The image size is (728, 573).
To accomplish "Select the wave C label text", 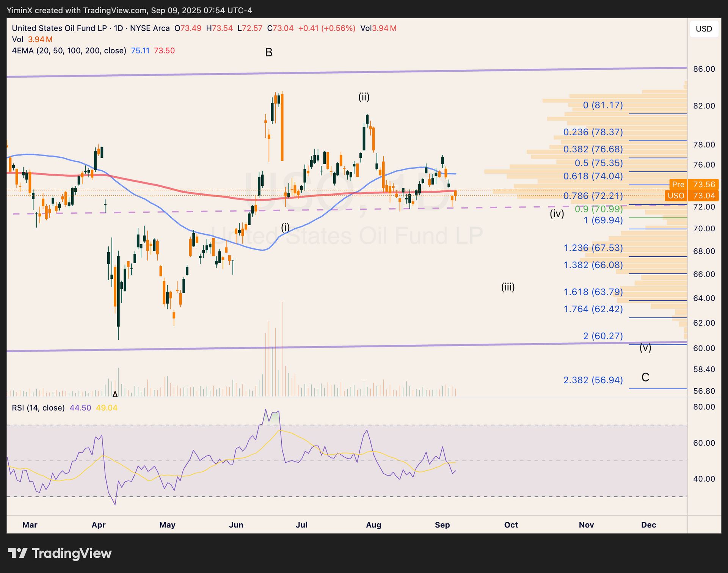I will tap(645, 377).
